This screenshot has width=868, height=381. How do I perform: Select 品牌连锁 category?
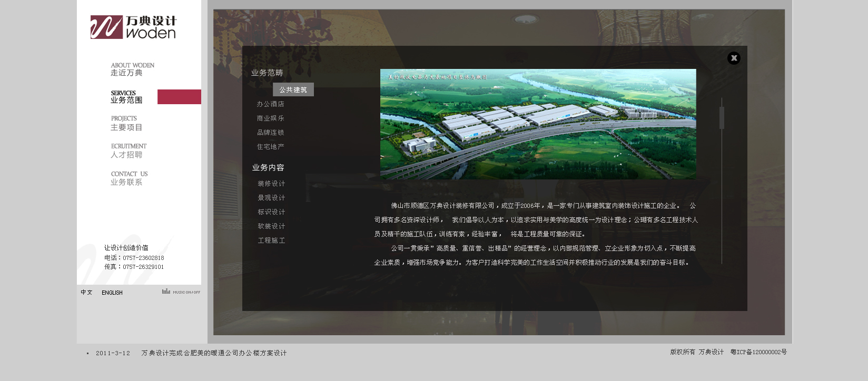coord(270,133)
